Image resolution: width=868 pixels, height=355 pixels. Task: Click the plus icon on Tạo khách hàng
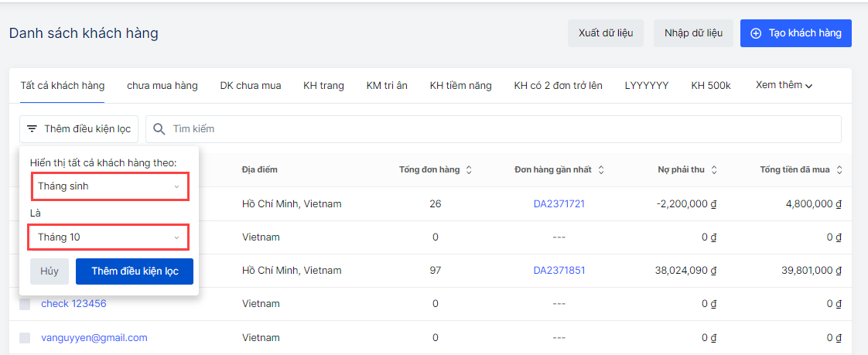[756, 33]
